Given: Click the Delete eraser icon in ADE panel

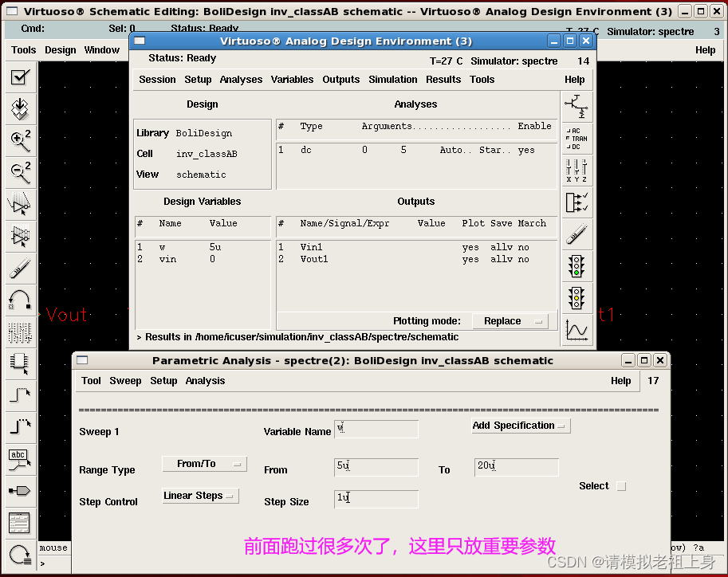Looking at the screenshot, I should pyautogui.click(x=576, y=234).
